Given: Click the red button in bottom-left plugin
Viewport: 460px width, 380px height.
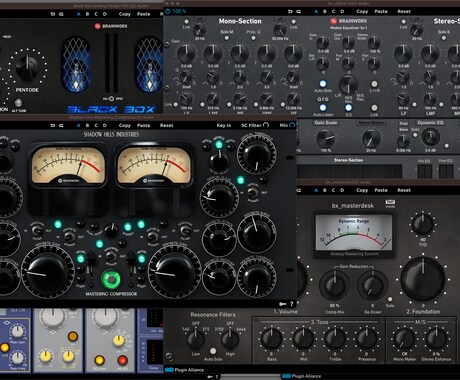Looking at the screenshot, I should pos(122,360).
